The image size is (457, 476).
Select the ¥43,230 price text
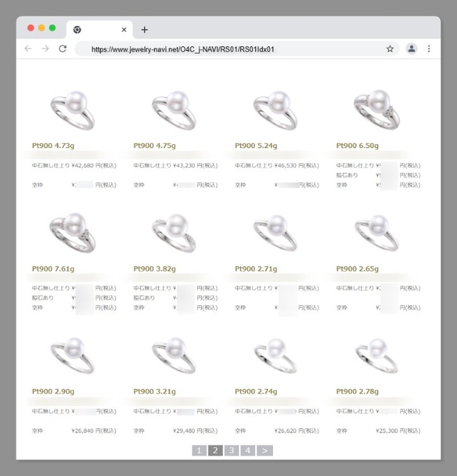(x=184, y=165)
